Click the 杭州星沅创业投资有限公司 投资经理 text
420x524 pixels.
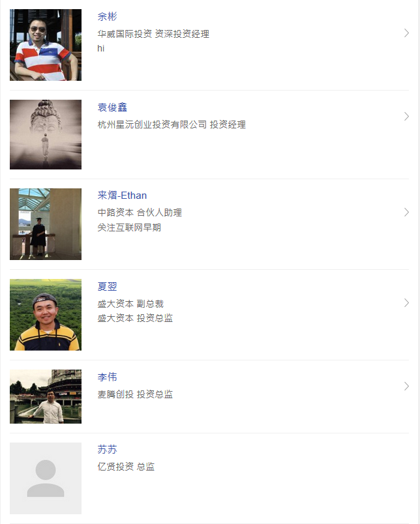[172, 124]
